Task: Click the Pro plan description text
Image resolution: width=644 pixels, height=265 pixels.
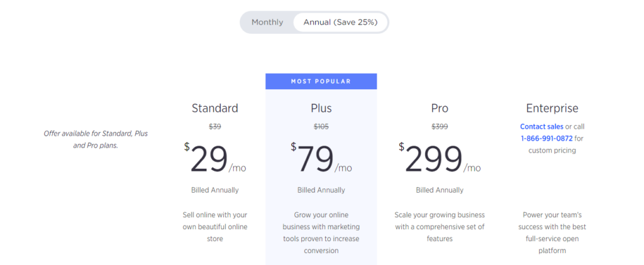Action: pyautogui.click(x=440, y=227)
